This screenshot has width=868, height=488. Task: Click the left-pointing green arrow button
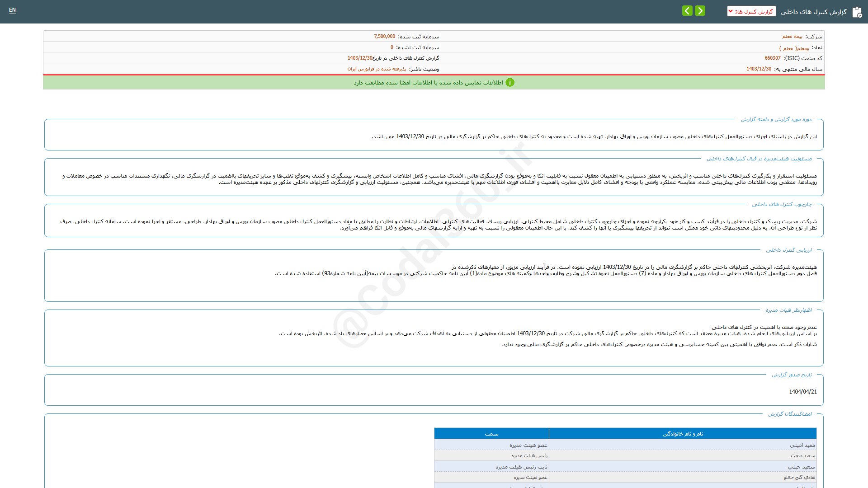click(687, 11)
